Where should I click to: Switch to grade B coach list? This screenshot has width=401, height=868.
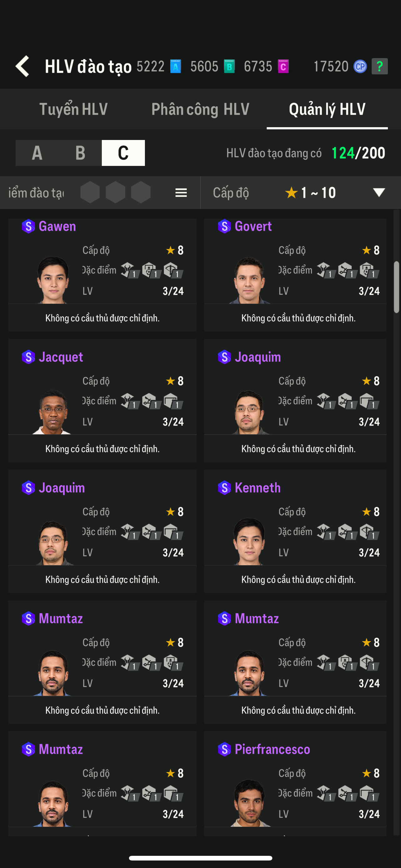(80, 153)
